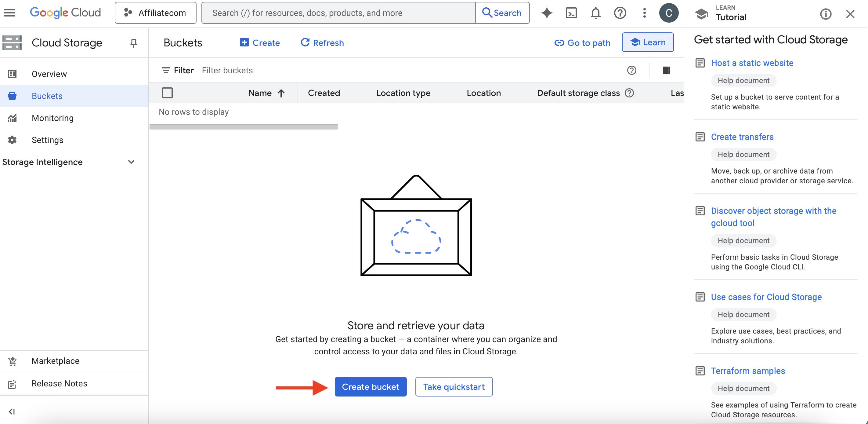Open the Create transfers link
Screen dimensions: 868x424
(x=742, y=137)
